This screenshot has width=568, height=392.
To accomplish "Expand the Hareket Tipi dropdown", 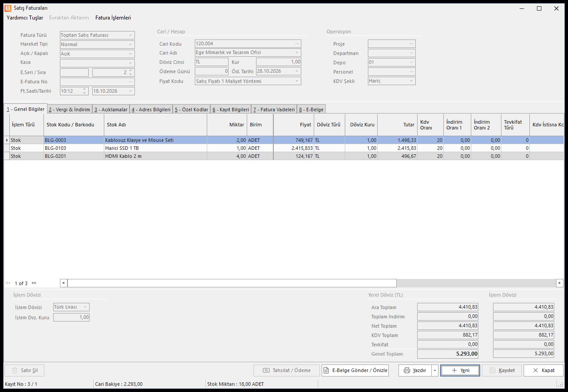I will point(130,44).
